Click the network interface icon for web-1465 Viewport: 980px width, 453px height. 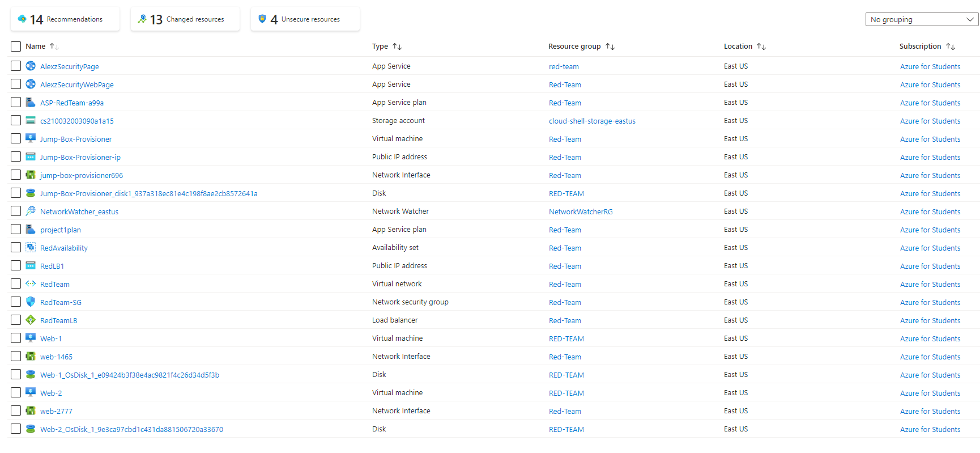31,356
